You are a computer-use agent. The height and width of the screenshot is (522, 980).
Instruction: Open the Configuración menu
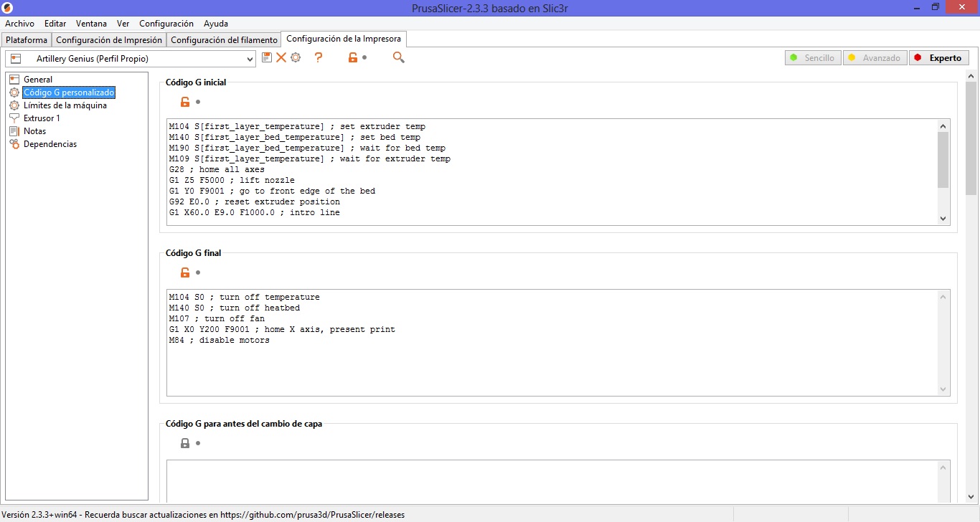(x=166, y=24)
